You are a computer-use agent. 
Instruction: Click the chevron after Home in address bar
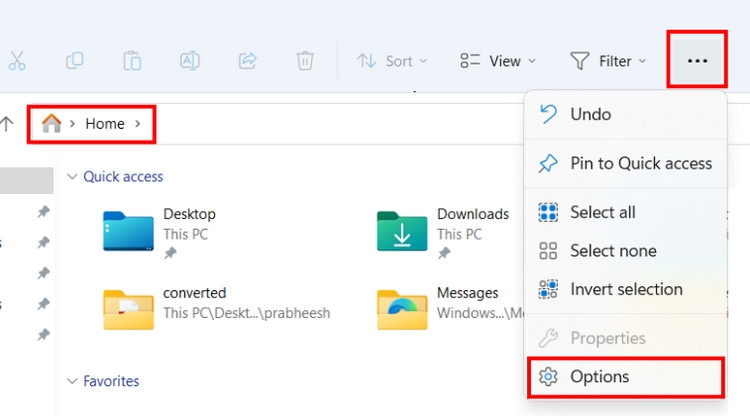coord(138,124)
